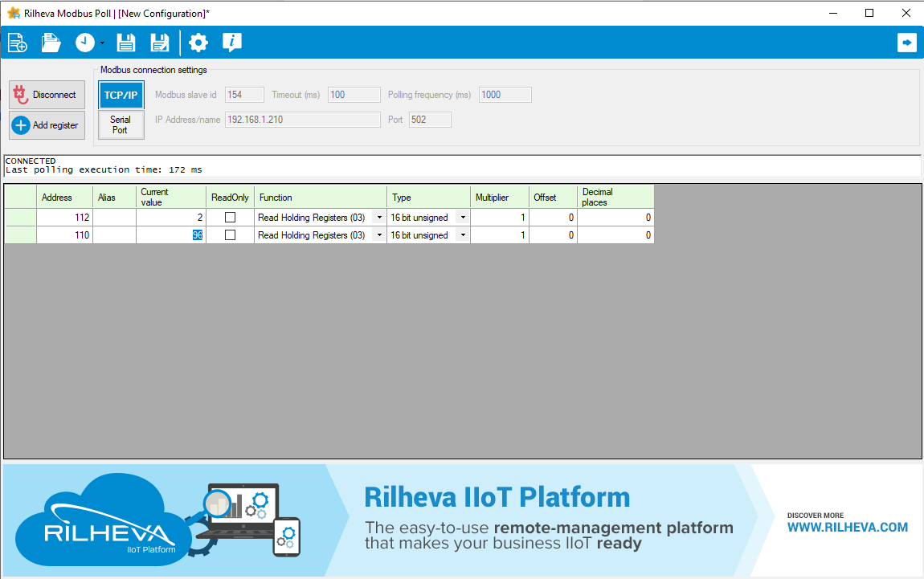Visit the WWW.RILHEVA.COM link
924x579 pixels.
(x=847, y=528)
